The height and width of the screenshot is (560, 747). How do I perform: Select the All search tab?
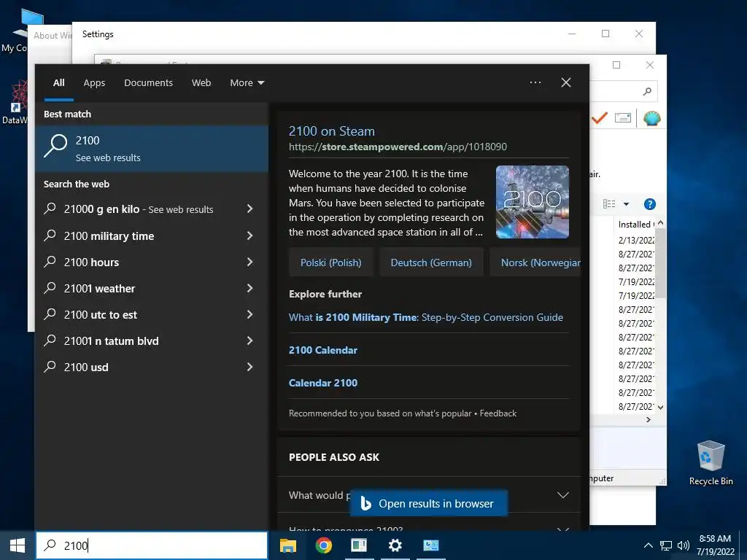point(58,83)
